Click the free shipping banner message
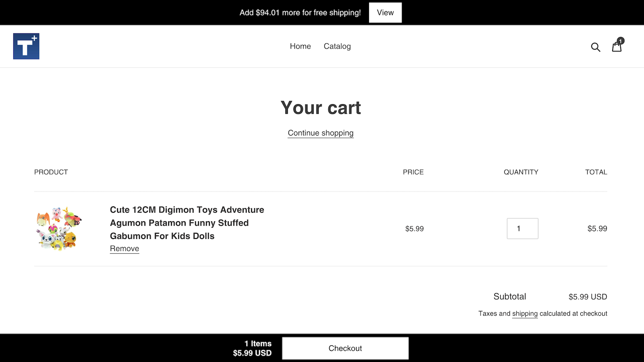The height and width of the screenshot is (362, 644). pyautogui.click(x=300, y=12)
